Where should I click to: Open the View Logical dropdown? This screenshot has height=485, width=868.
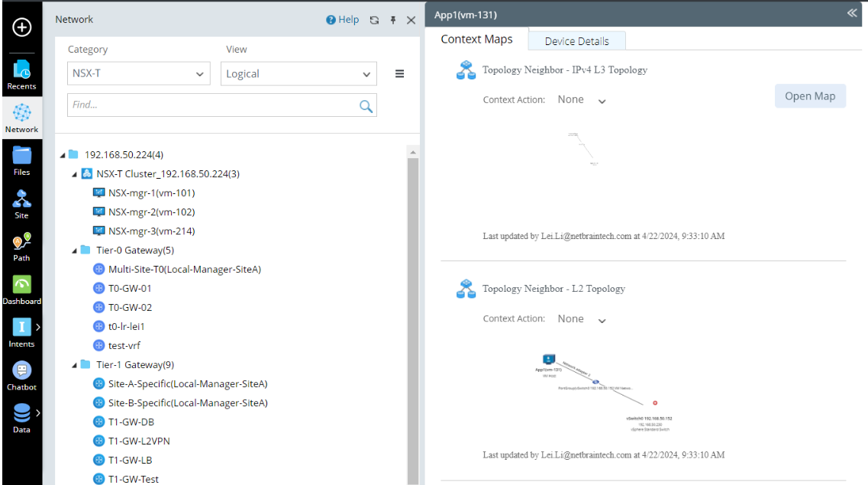point(298,74)
